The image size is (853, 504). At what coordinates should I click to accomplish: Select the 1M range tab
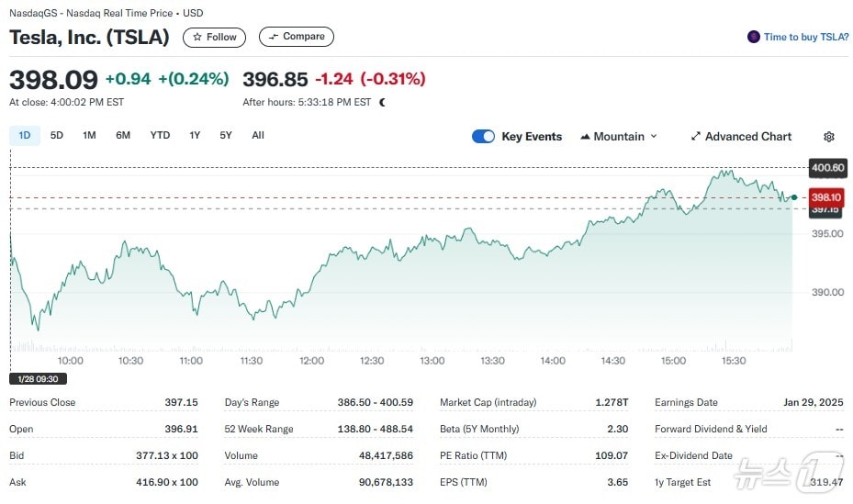point(89,136)
